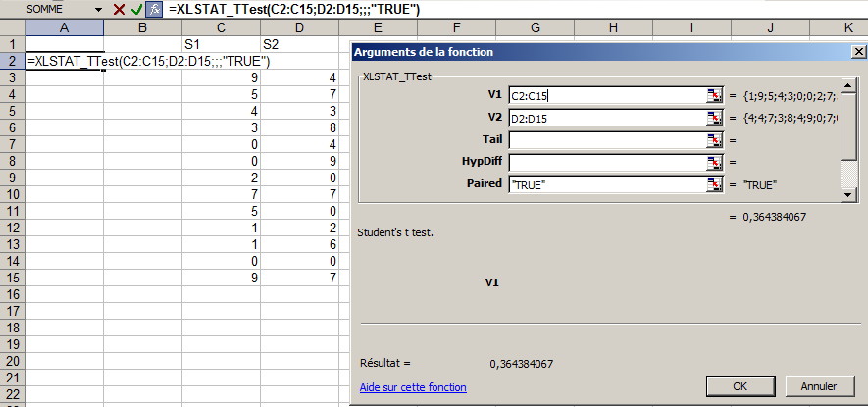Select row 16 header
This screenshot has height=407, width=868.
pos(12,294)
